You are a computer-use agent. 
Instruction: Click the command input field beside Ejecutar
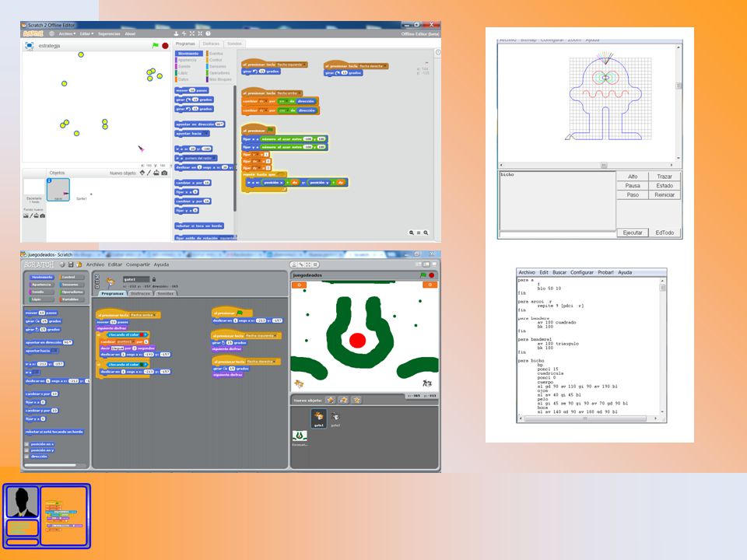557,235
